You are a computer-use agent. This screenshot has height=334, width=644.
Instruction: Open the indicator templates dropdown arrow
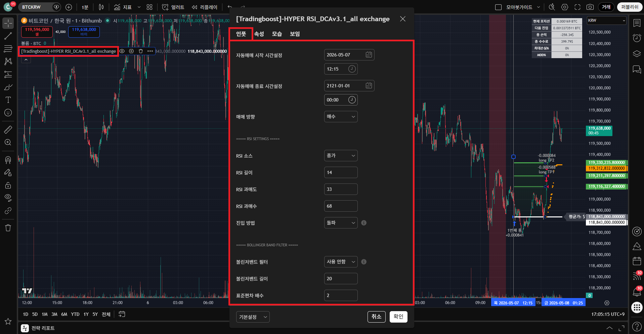click(139, 7)
